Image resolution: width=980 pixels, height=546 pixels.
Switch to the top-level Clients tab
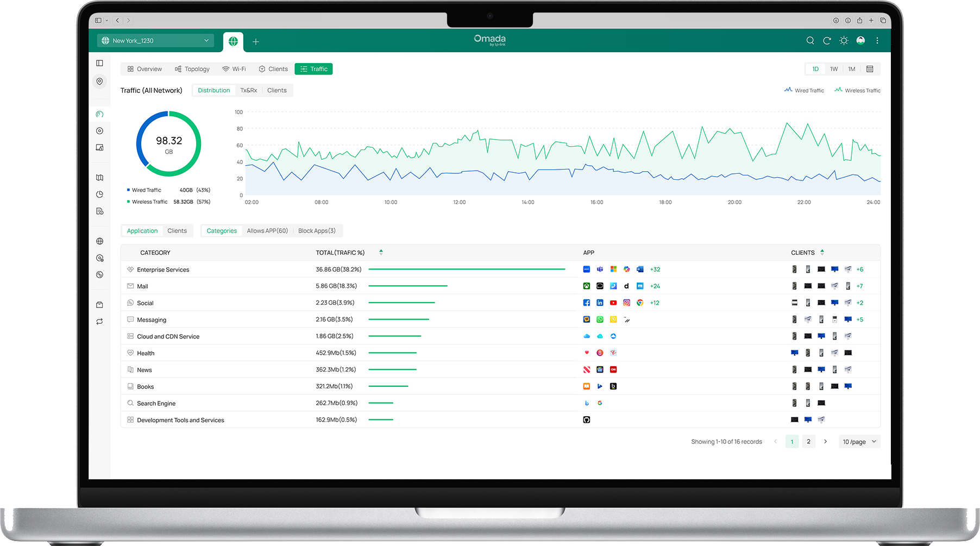273,69
